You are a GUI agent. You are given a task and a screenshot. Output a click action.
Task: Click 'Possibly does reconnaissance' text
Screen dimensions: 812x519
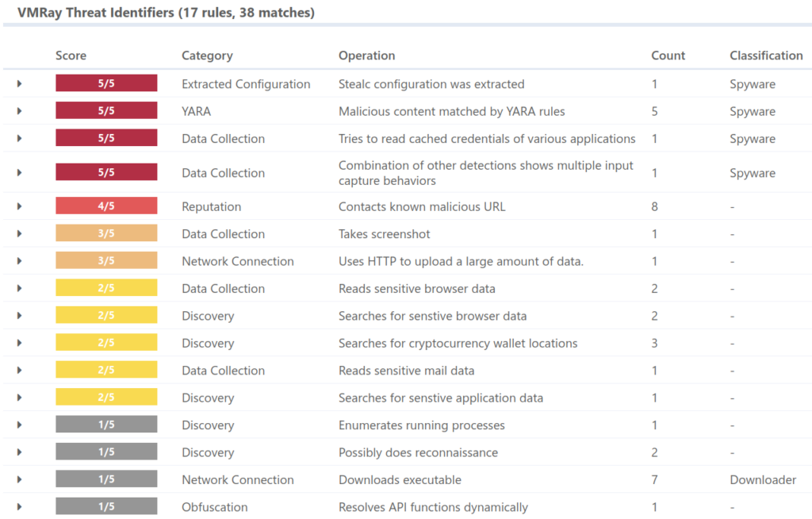418,452
